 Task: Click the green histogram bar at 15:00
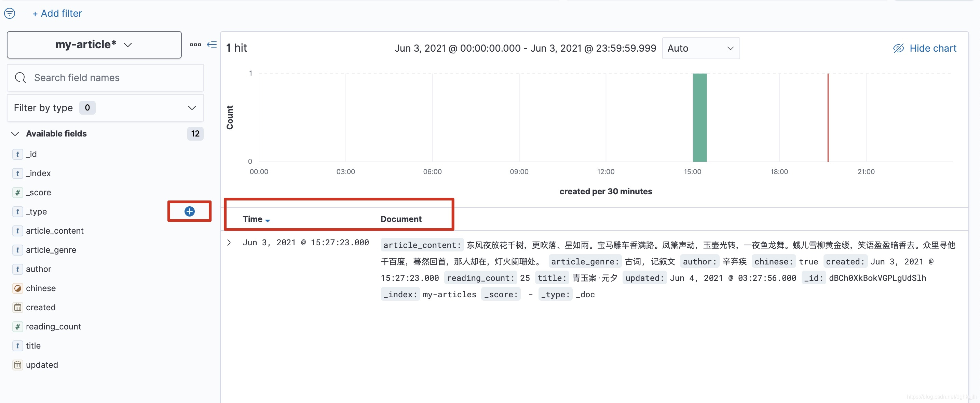(699, 117)
